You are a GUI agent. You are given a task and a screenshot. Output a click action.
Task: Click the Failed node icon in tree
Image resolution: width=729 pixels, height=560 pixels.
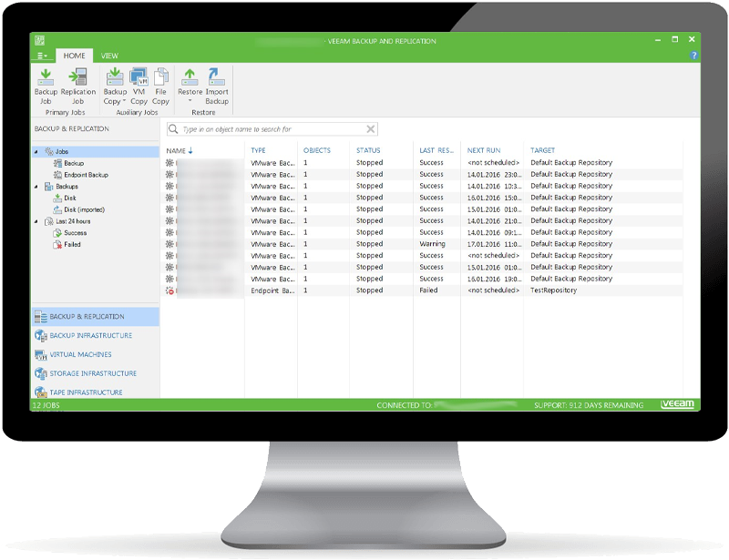[57, 244]
